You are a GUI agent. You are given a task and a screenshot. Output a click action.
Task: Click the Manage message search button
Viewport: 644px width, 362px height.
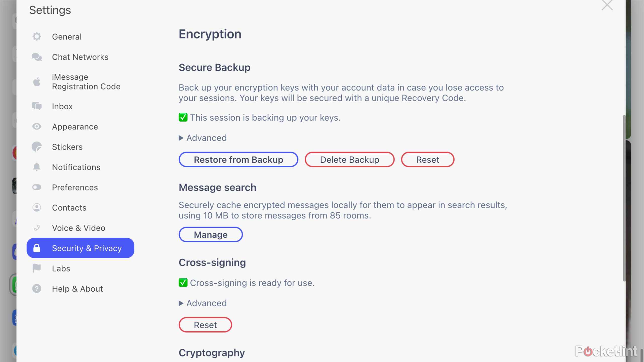tap(211, 234)
